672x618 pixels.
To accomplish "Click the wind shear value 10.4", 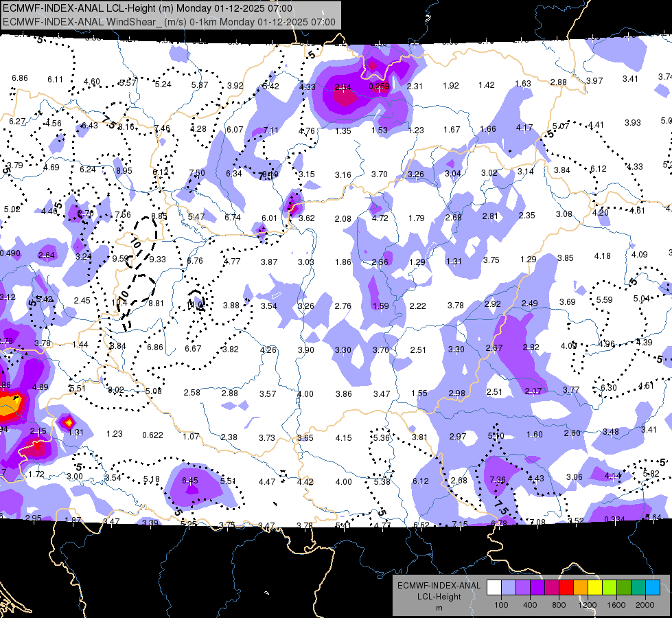I will point(119,303).
